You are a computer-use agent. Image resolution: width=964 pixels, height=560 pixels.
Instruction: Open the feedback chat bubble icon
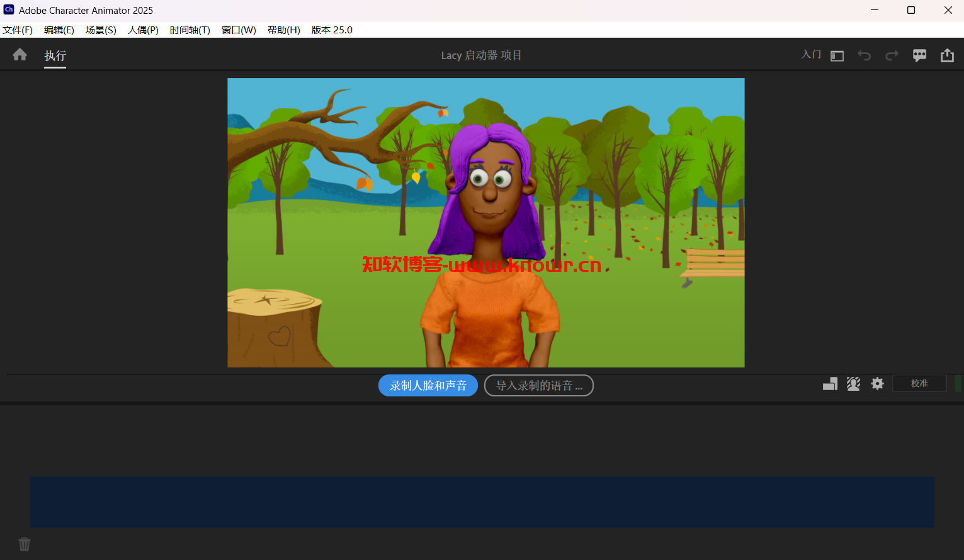[x=919, y=55]
